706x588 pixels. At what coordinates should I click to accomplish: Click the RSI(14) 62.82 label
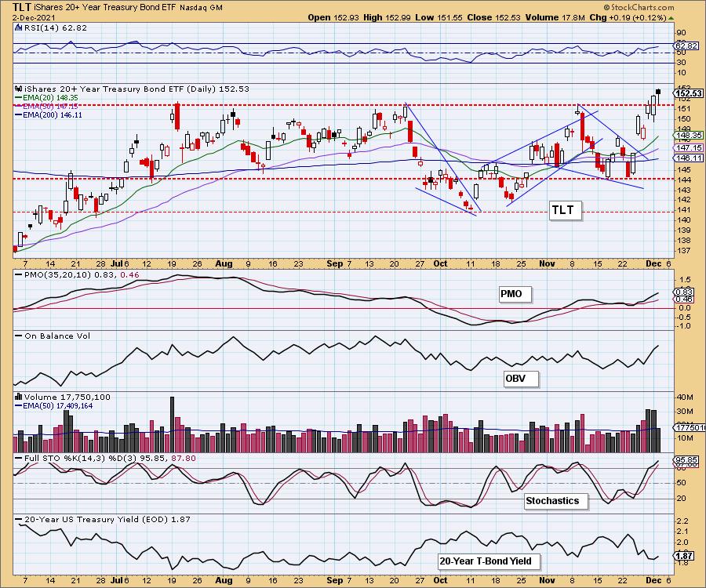(x=56, y=27)
